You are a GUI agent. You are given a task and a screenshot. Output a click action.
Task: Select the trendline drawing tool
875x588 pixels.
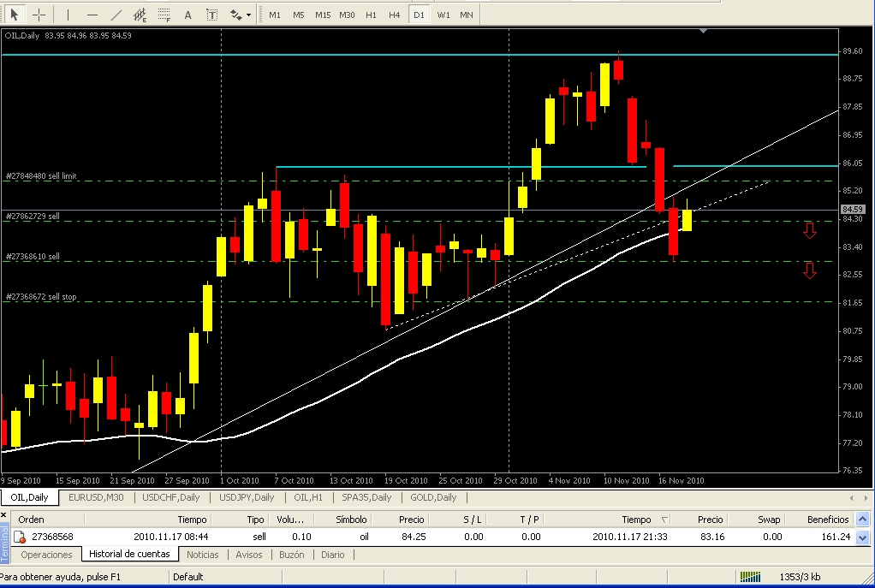[116, 15]
